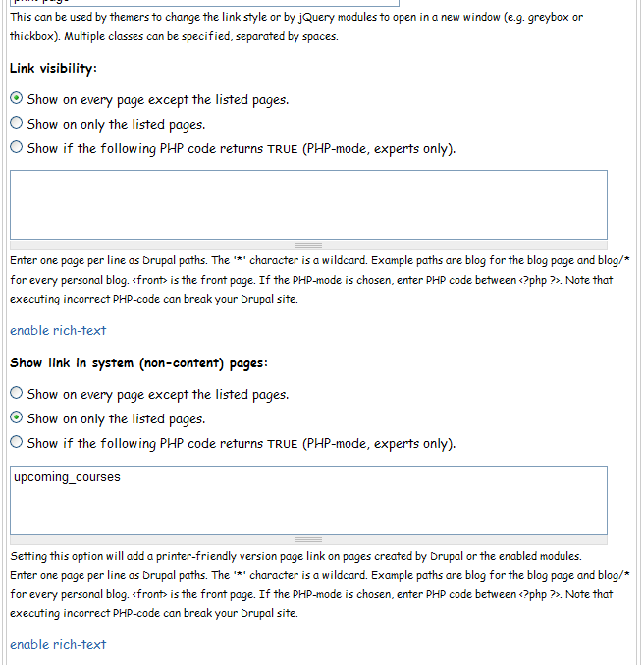Click PHP code returns TRUE label under Link visibility
Screen dimensions: 644x665
click(x=241, y=149)
